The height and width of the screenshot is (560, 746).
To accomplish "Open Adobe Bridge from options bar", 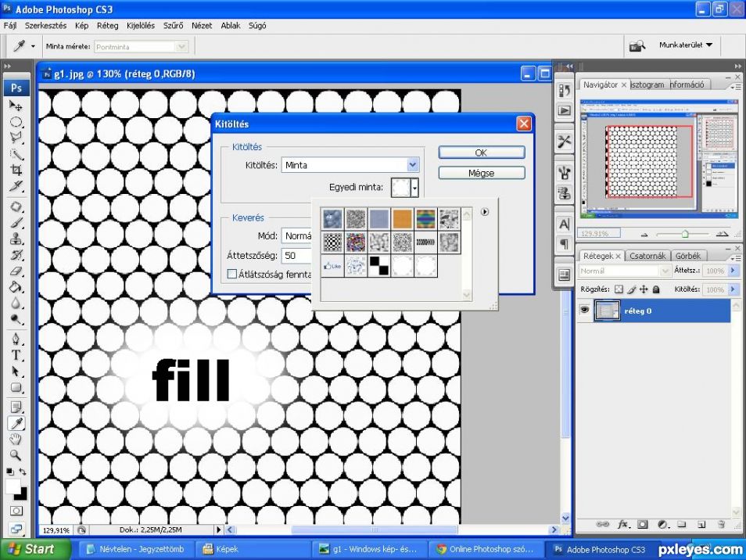I will [637, 46].
